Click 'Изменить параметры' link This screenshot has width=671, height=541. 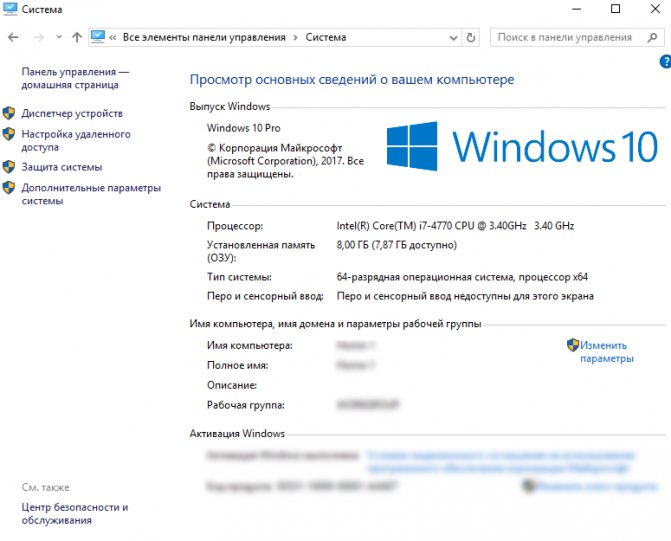[x=605, y=351]
